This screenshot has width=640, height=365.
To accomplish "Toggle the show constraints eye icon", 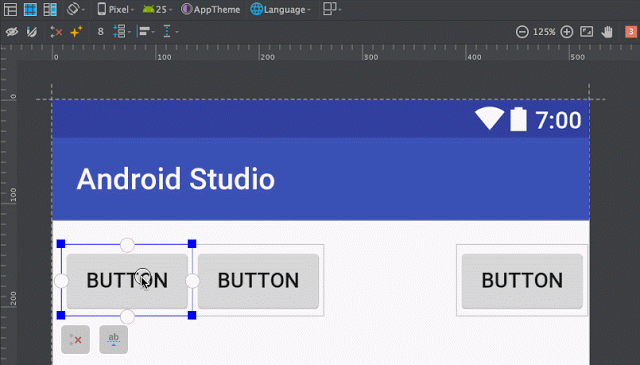I will click(x=12, y=31).
